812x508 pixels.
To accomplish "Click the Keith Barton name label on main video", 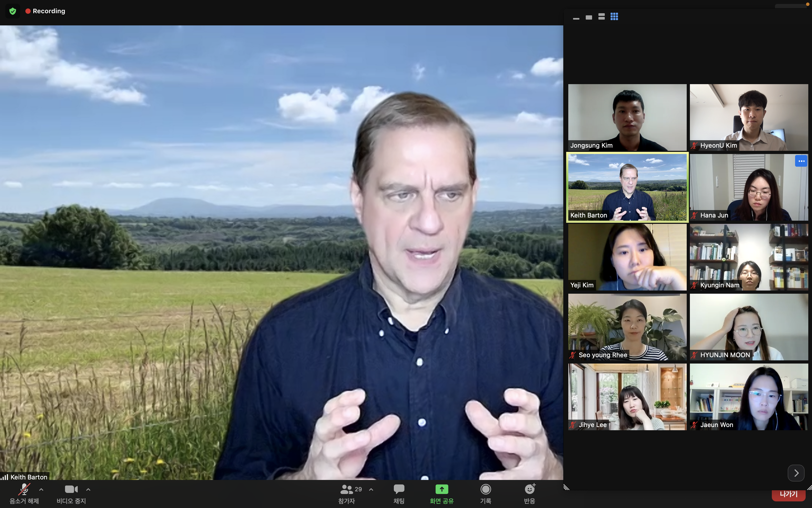I will tap(29, 477).
